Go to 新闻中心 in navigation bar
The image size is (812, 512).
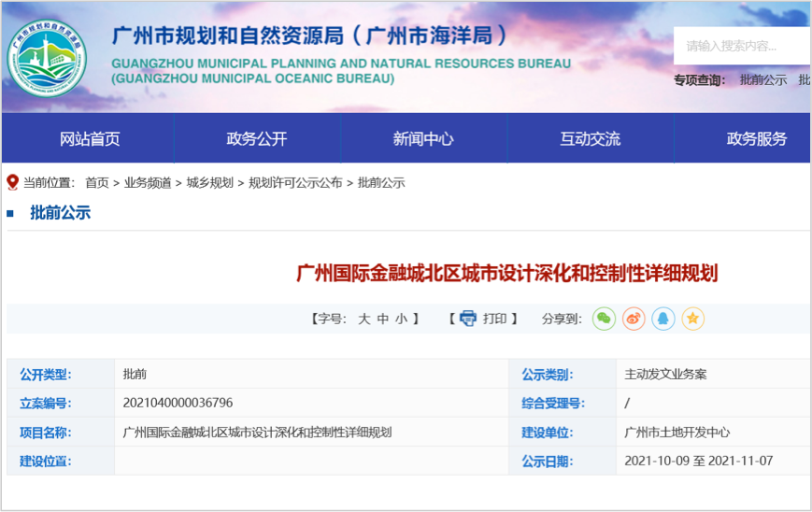point(423,139)
